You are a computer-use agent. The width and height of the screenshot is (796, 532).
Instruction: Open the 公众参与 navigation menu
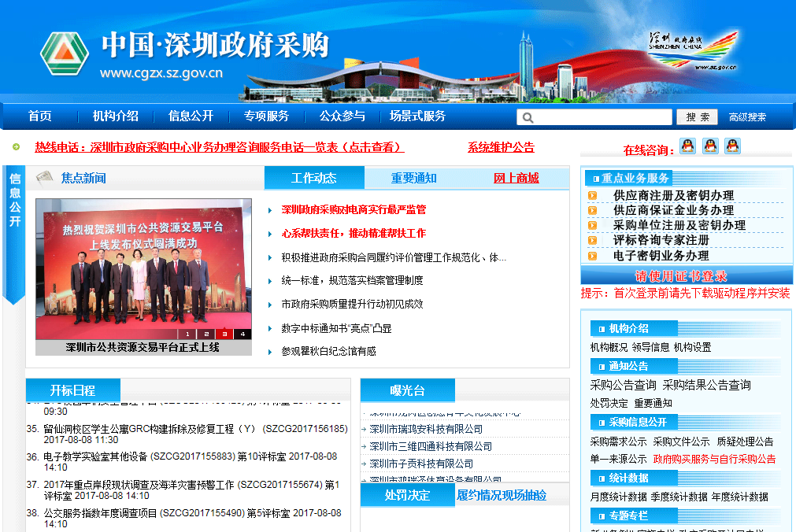point(342,116)
